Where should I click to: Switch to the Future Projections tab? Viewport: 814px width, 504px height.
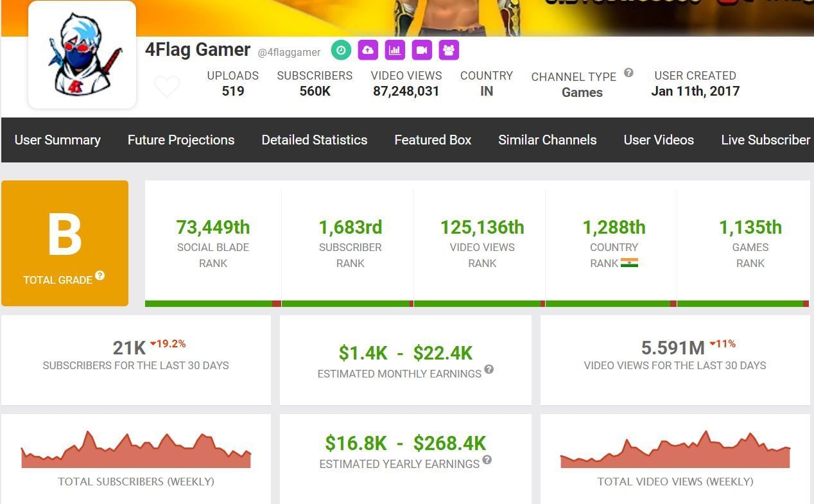coord(180,140)
